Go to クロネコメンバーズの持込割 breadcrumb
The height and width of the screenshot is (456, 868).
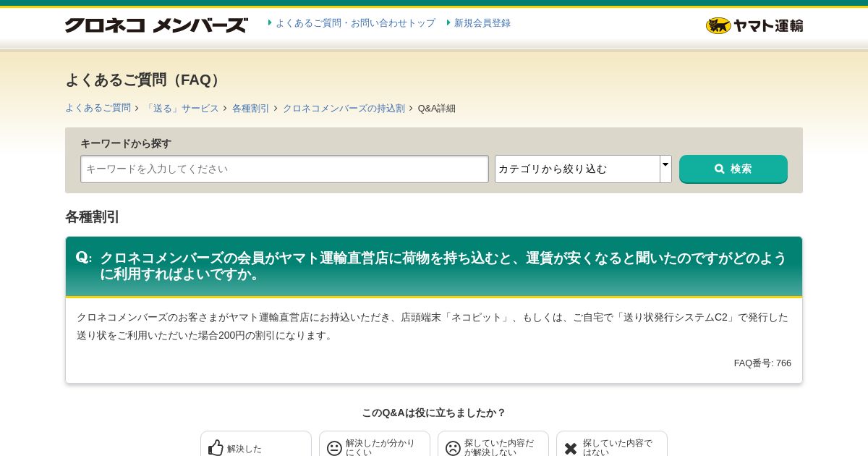click(x=344, y=108)
